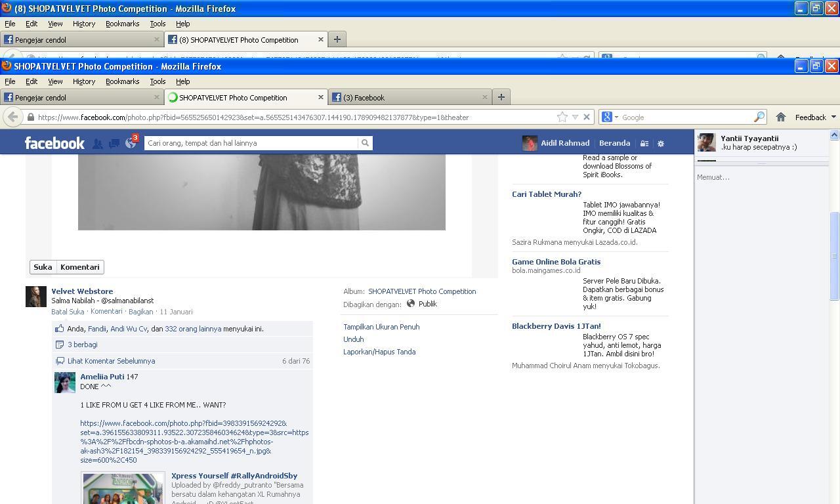Screen dimensions: 840x504
Task: Close the SHOPATVELVET Photo Competition tab in the front window
Action: point(320,97)
